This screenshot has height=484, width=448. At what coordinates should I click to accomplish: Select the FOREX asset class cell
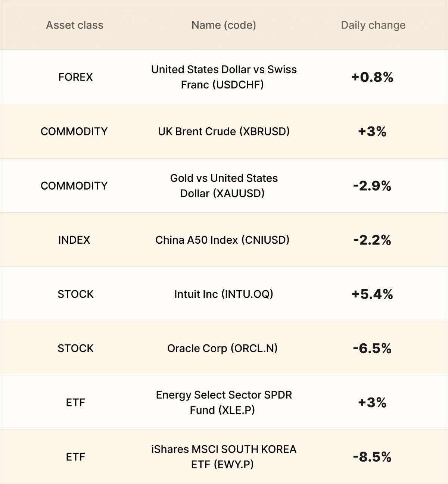[x=75, y=77]
